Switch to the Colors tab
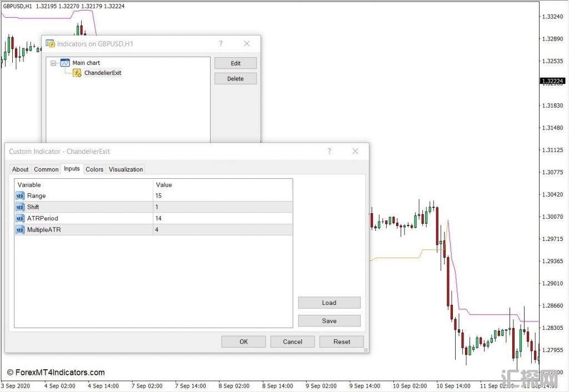 (x=94, y=169)
